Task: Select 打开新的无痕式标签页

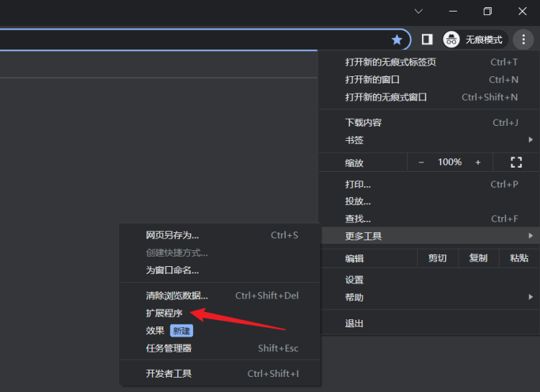Action: pos(429,63)
